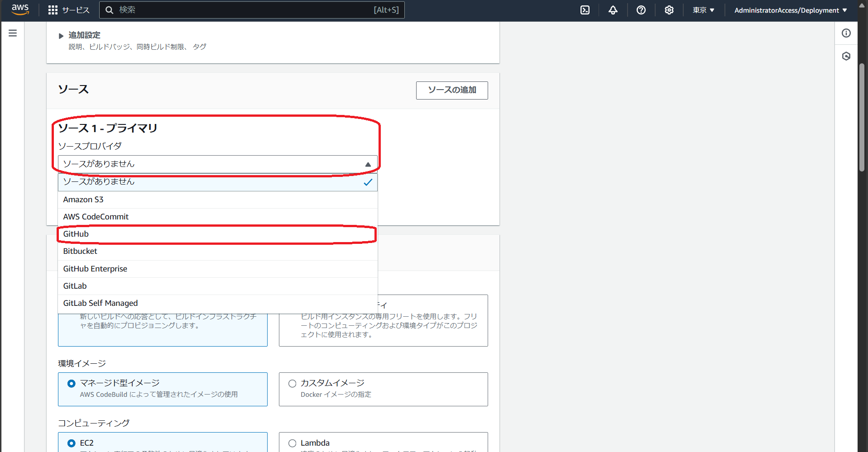This screenshot has height=452, width=868.
Task: Collapse the ソースプロバイダ dropdown
Action: tap(218, 164)
